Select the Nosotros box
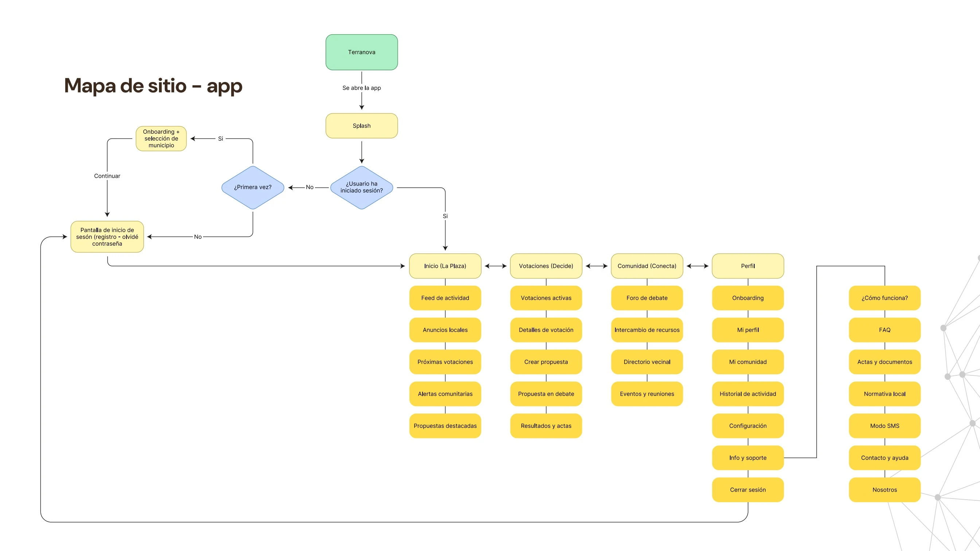Screen dimensions: 980x551 click(x=884, y=489)
